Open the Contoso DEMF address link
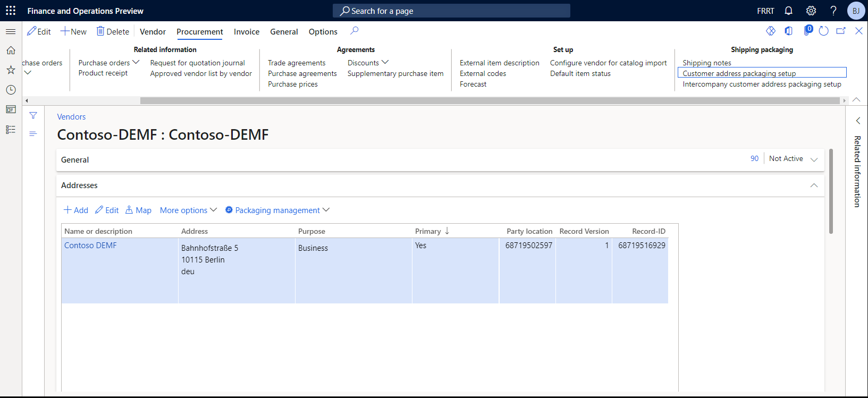 coord(90,245)
